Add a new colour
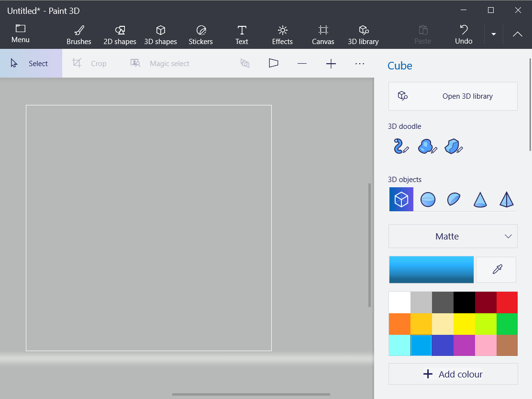532x399 pixels. pos(453,374)
